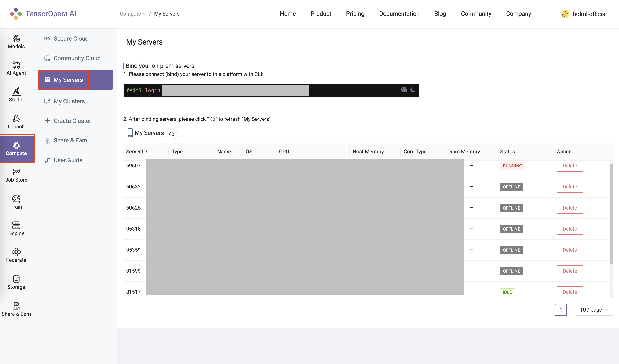Viewport: 619px width, 364px height.
Task: Open the Blog menu item
Action: click(x=440, y=14)
